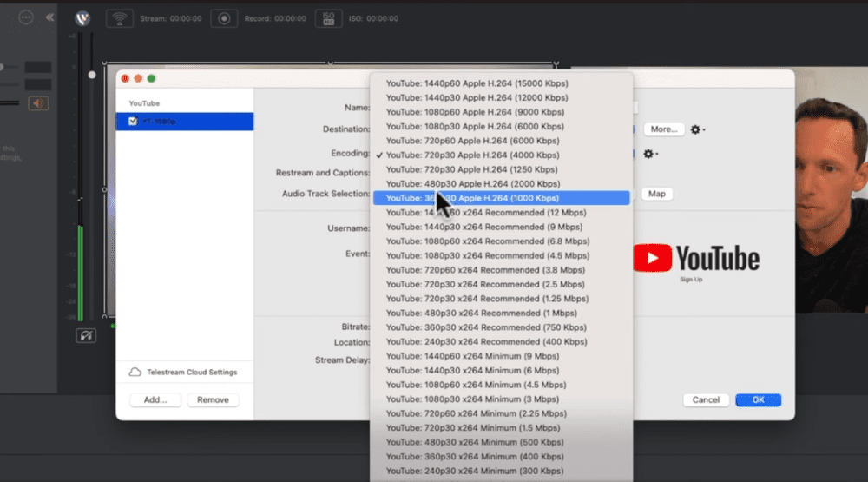
Task: Toggle the orange speaker mute icon
Action: [38, 103]
